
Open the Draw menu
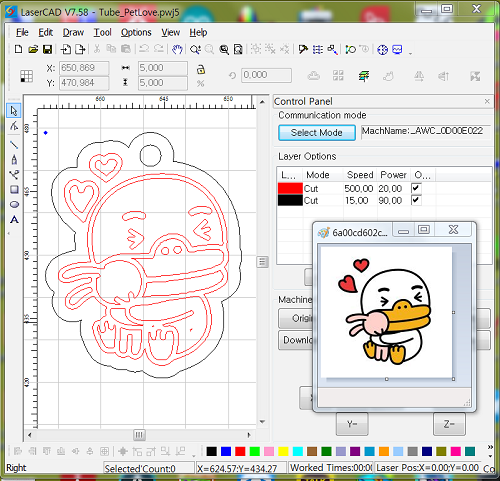73,32
